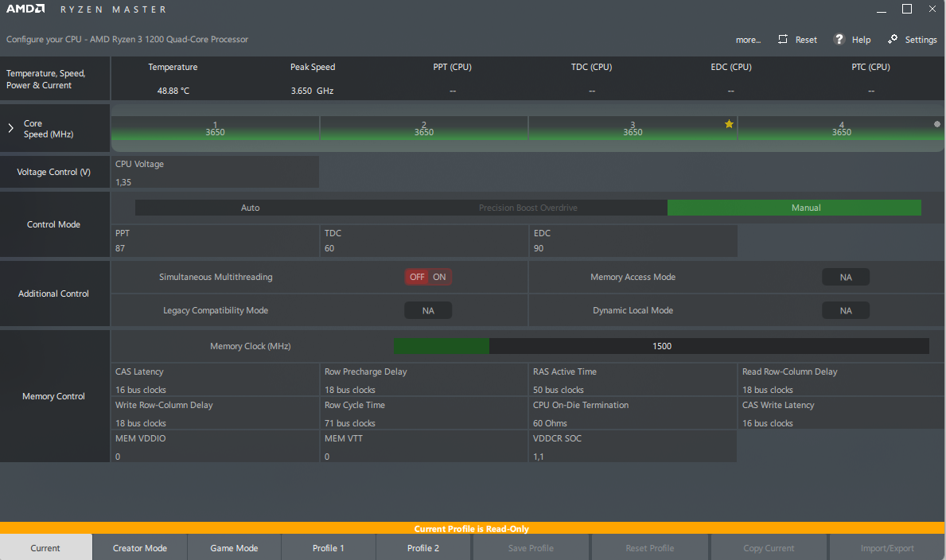Screen dimensions: 946x560
Task: Click the AMD logo
Action: click(25, 9)
